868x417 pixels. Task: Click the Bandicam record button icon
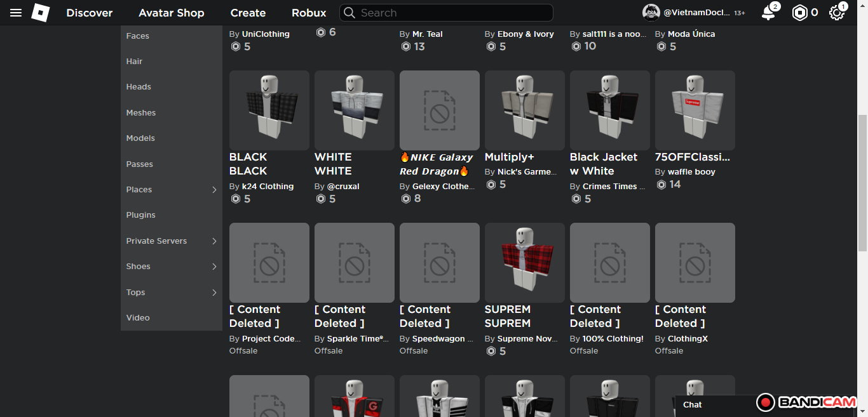point(766,402)
